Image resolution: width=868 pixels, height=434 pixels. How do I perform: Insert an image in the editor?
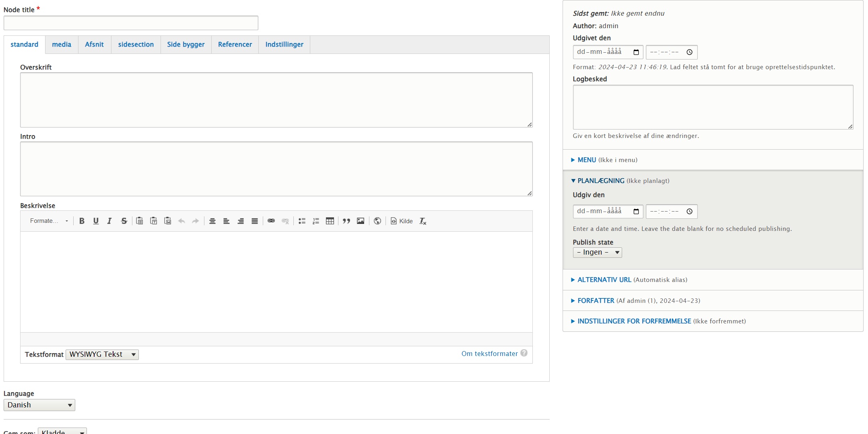361,221
